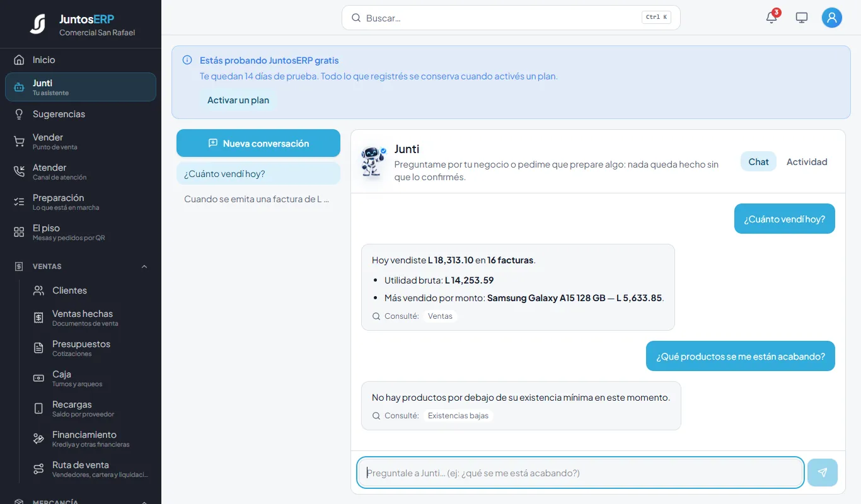Click the Caja cash icon
Screen dimensions: 861x504
pos(38,379)
